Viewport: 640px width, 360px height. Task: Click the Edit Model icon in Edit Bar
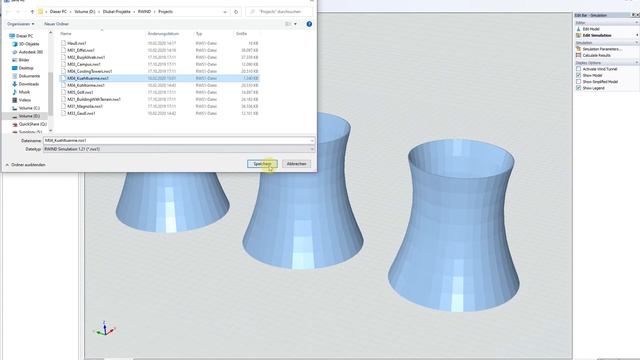(x=578, y=29)
